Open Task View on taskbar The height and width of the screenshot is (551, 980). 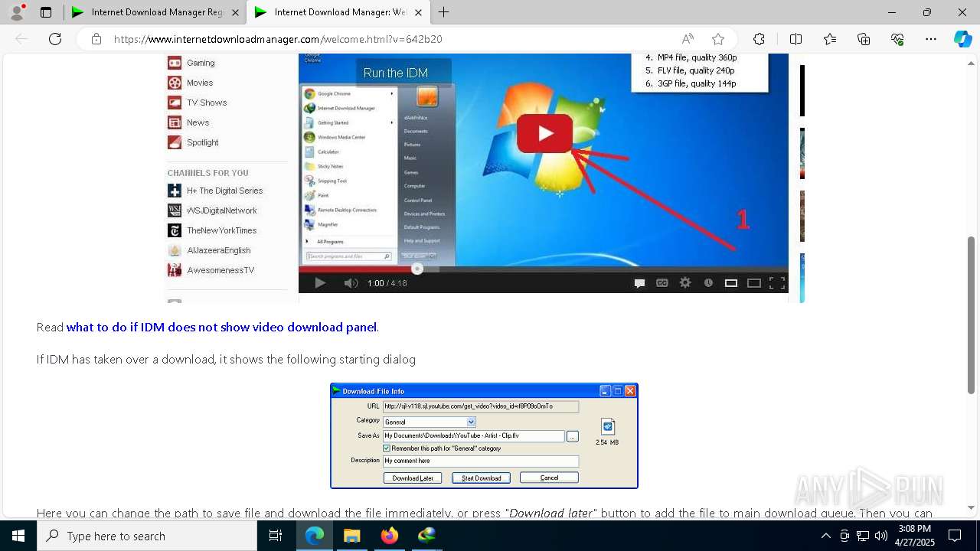coord(276,536)
